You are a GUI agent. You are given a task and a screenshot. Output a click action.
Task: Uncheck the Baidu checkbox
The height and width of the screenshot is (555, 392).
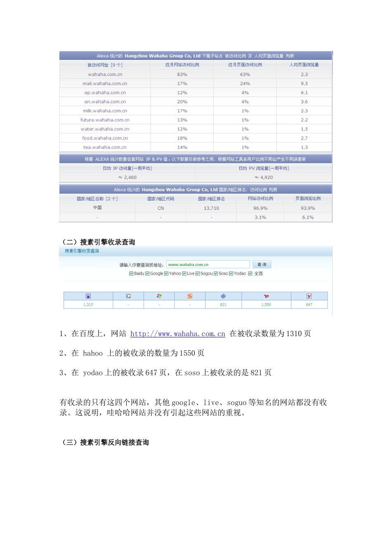(131, 273)
